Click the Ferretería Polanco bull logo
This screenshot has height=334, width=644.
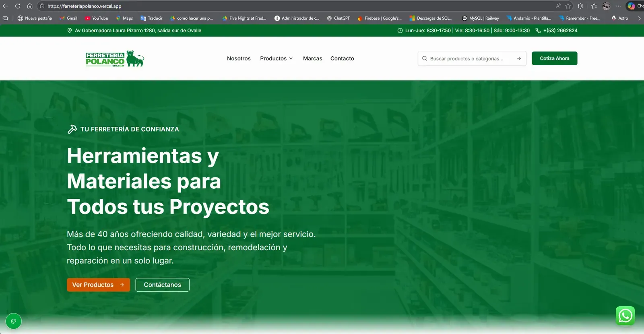115,59
